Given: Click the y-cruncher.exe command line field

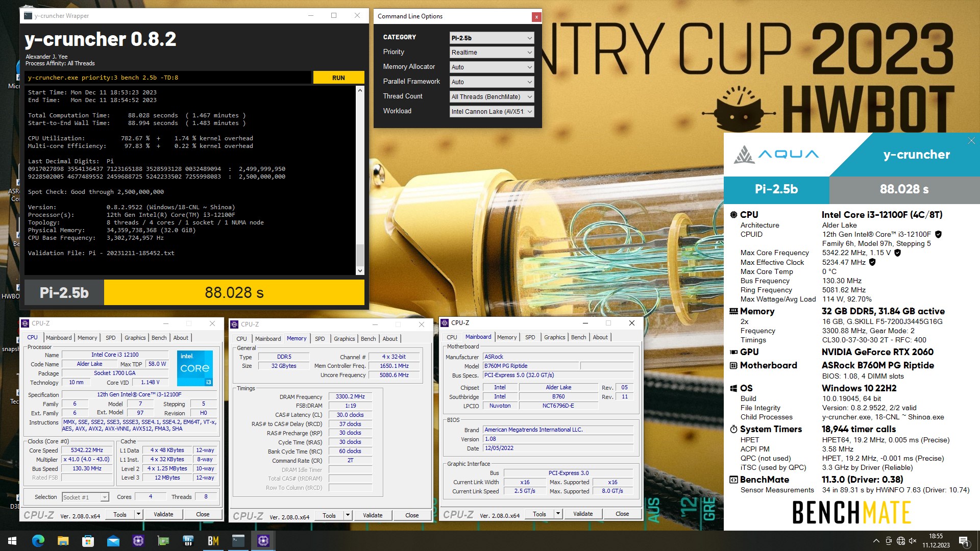Looking at the screenshot, I should 168,78.
